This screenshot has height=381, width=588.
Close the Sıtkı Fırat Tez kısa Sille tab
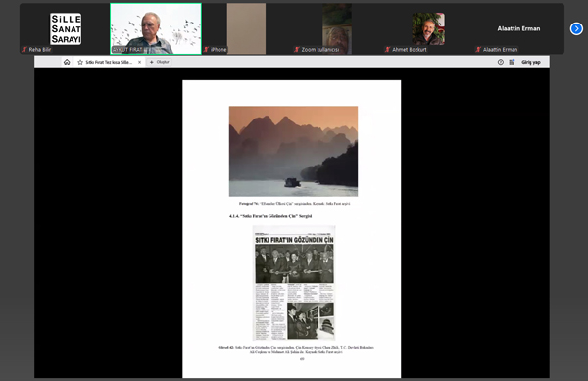(x=139, y=62)
